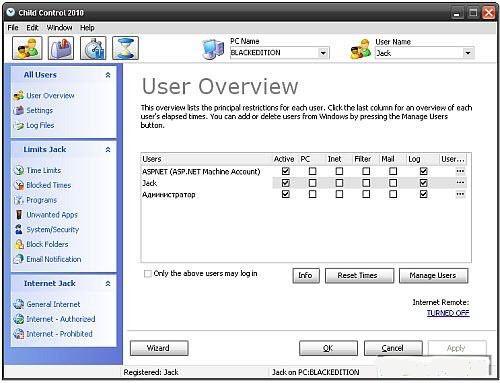Open the PC Name dropdown

[x=323, y=53]
